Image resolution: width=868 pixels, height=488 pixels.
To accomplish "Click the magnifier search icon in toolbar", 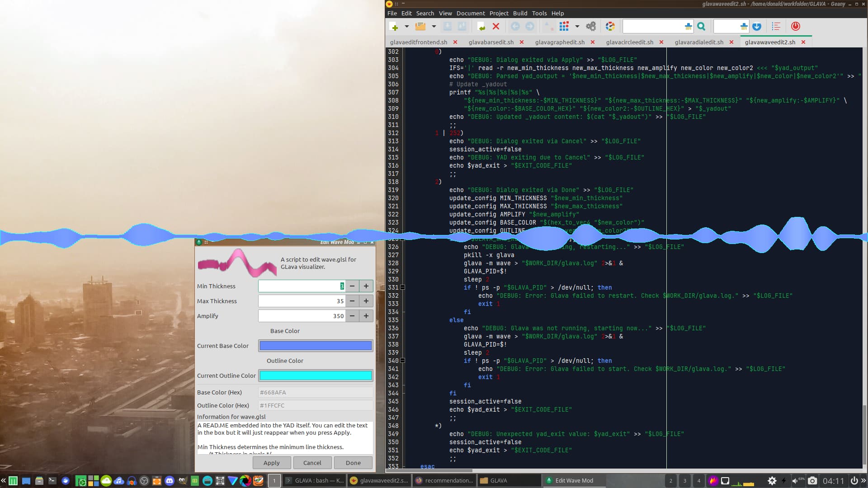I will [701, 27].
